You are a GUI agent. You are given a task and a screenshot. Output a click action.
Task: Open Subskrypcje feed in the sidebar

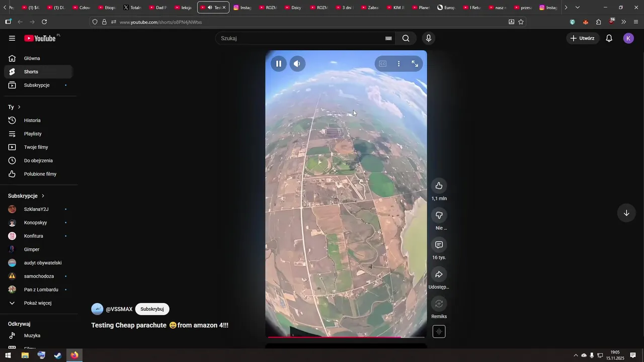pyautogui.click(x=39, y=85)
